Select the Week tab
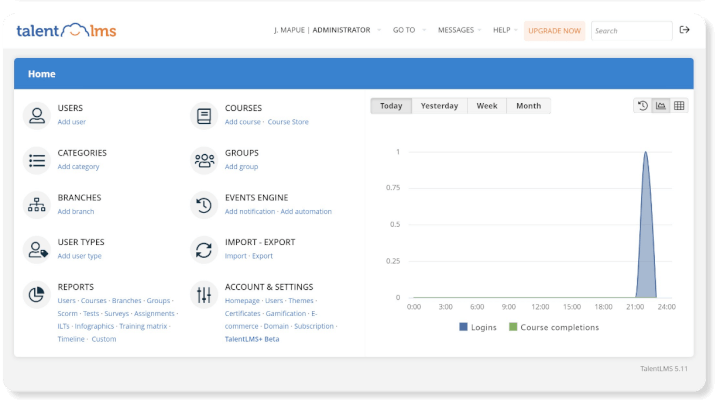 coord(487,106)
